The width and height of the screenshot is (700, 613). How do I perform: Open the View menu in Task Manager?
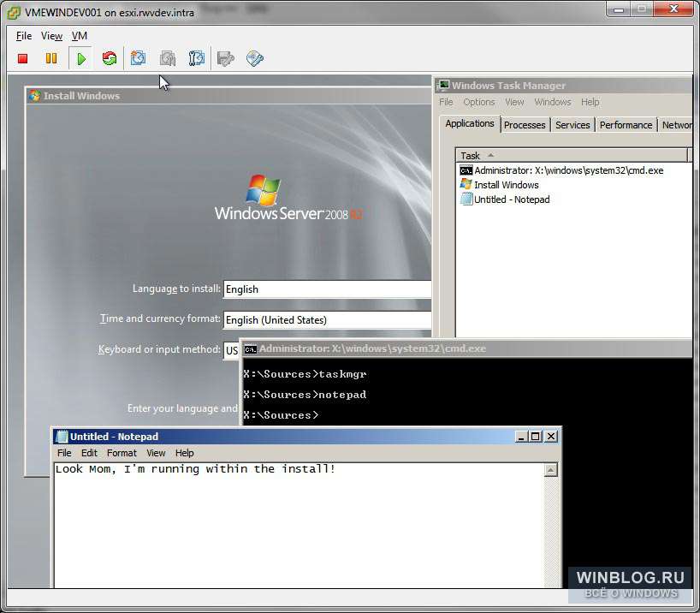click(x=514, y=103)
